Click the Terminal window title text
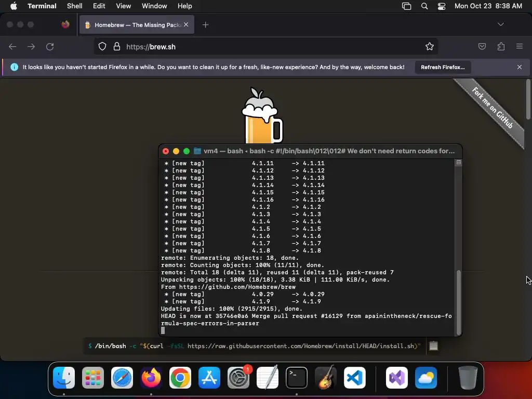The width and height of the screenshot is (532, 399). pyautogui.click(x=329, y=151)
